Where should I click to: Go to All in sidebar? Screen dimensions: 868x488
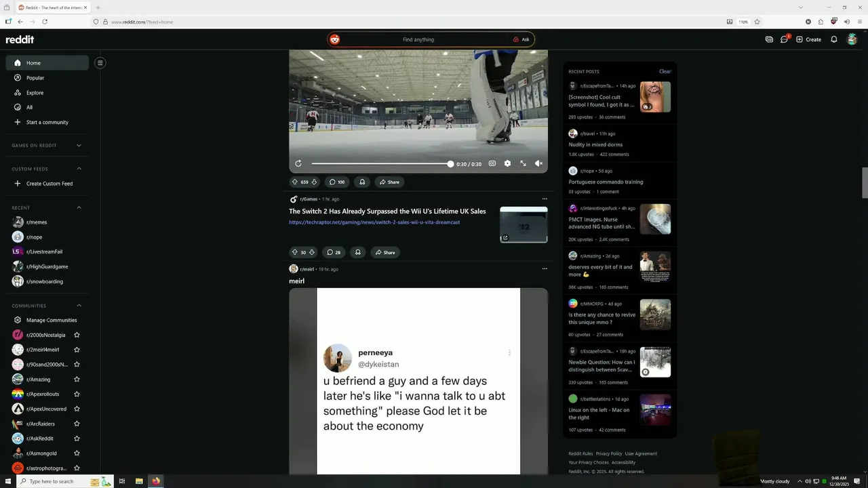[x=47, y=107]
